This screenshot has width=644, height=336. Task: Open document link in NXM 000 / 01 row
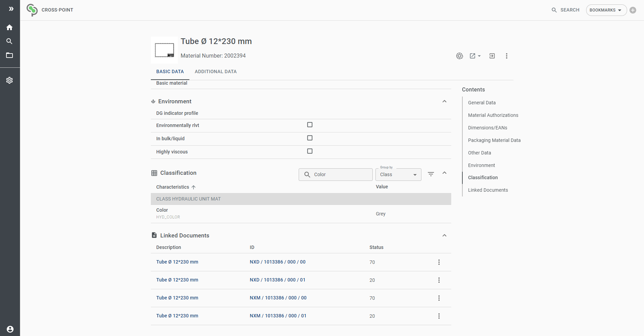coord(177,316)
